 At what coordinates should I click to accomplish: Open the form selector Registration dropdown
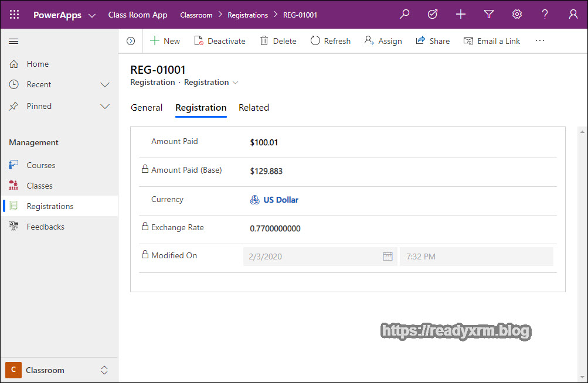coord(236,83)
